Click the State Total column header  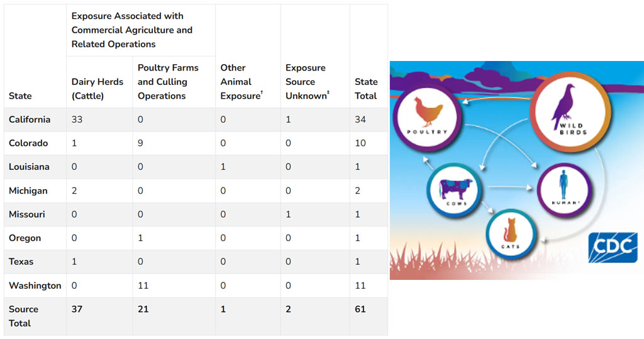point(366,89)
